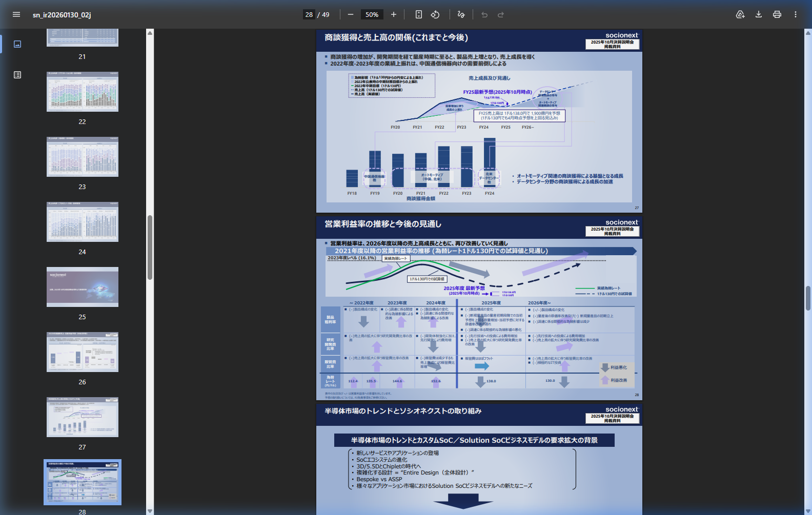Click the zoom out minus button
The height and width of the screenshot is (515, 812).
pos(351,14)
